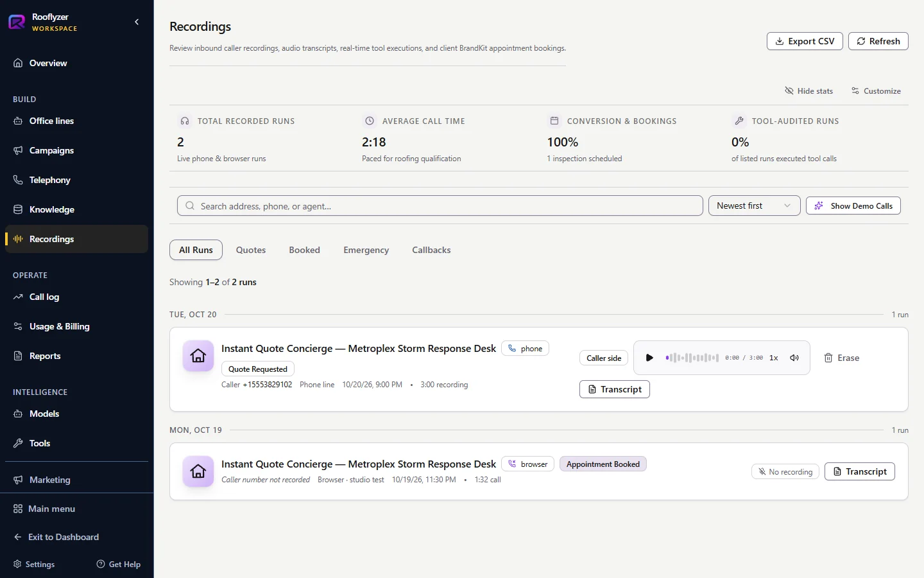
Task: Click the 1:32 call text
Action: coord(488,480)
